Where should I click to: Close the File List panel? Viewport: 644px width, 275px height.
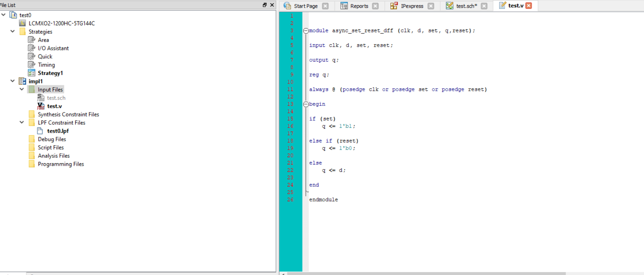coord(272,5)
